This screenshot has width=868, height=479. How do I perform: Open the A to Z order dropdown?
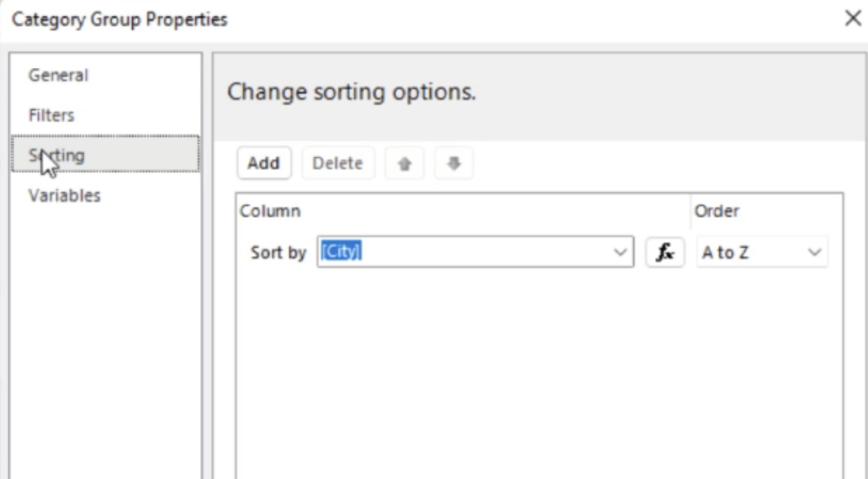pos(762,252)
